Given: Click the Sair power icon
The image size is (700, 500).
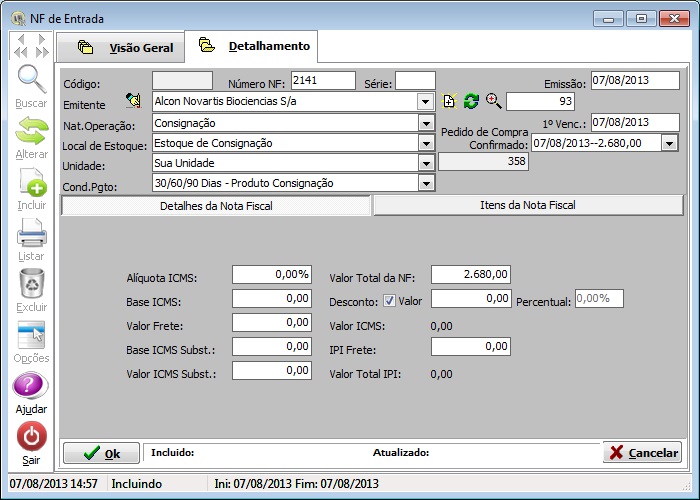Looking at the screenshot, I should [31, 437].
